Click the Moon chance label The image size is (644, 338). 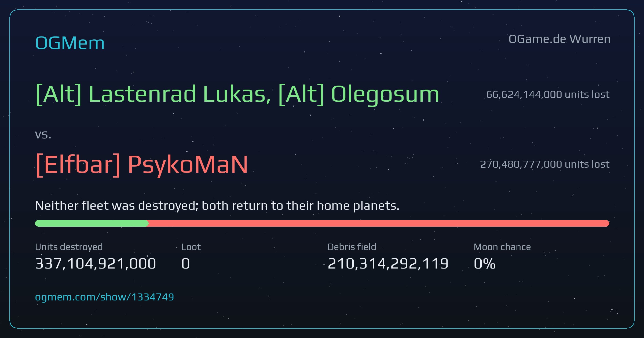pyautogui.click(x=502, y=247)
